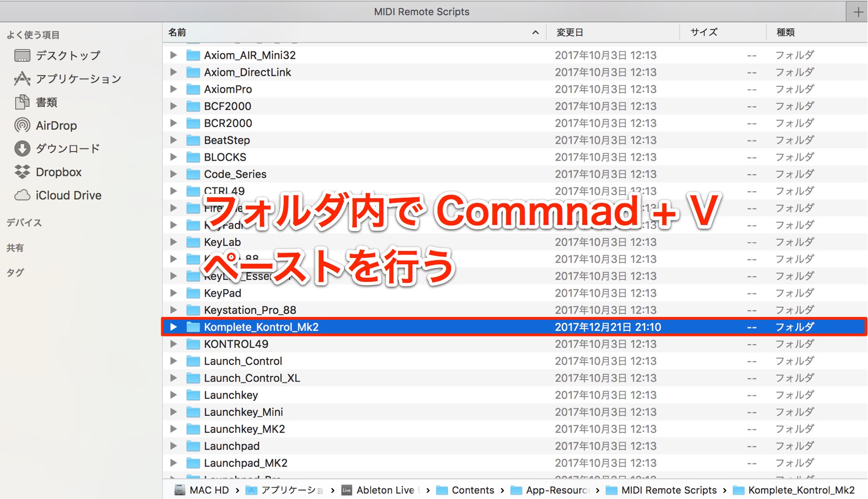
Task: Select the Launch_Control_XL folder icon
Action: pos(193,378)
